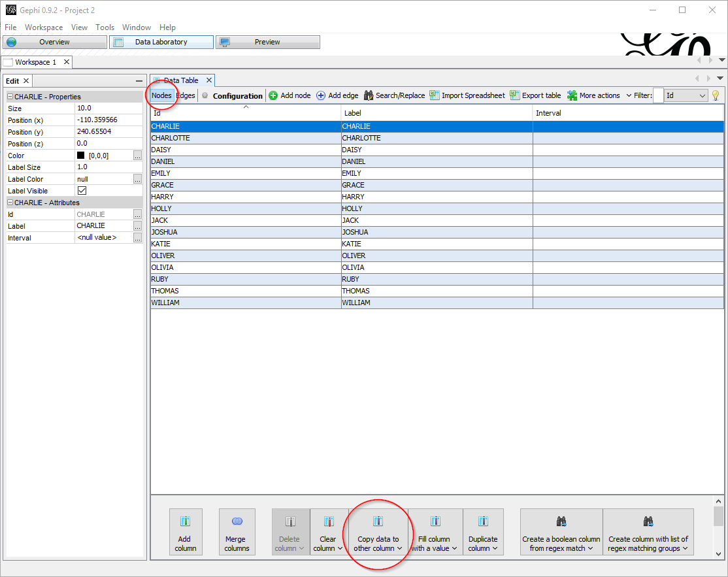Viewport: 728px width, 577px height.
Task: Click the Add node green plus icon
Action: coord(273,95)
